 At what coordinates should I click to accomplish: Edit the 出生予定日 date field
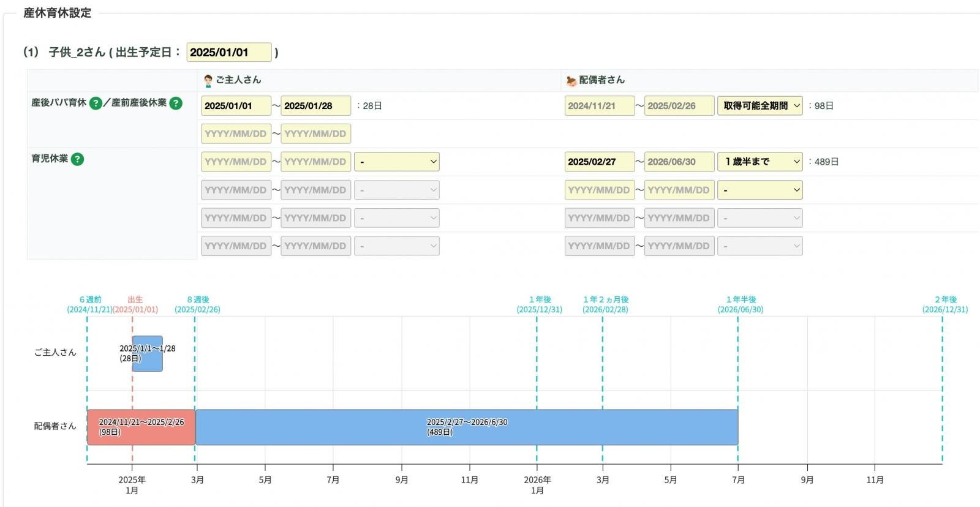pyautogui.click(x=229, y=53)
